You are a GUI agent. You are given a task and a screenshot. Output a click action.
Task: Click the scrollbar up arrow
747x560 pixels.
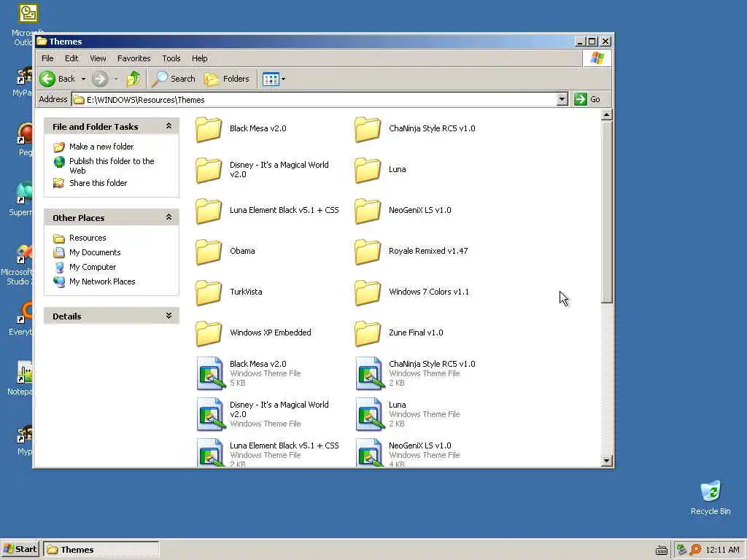pos(606,114)
